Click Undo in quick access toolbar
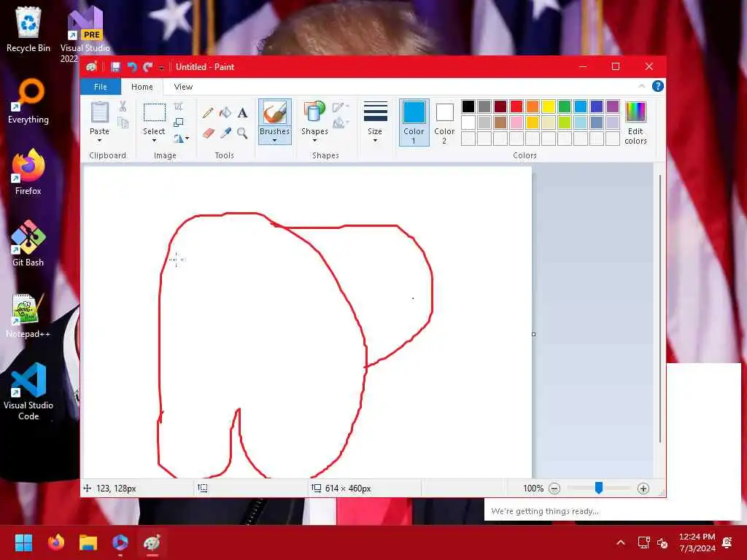This screenshot has width=747, height=560. pyautogui.click(x=132, y=67)
